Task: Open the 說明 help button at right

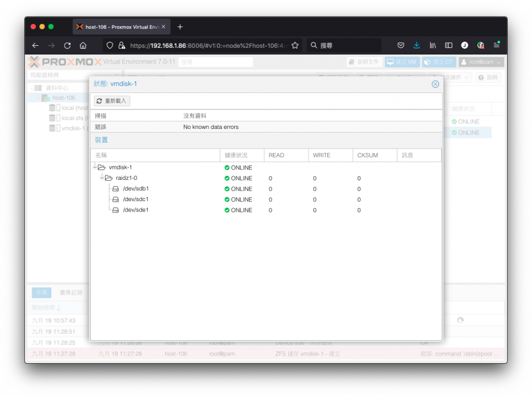Action: (488, 77)
